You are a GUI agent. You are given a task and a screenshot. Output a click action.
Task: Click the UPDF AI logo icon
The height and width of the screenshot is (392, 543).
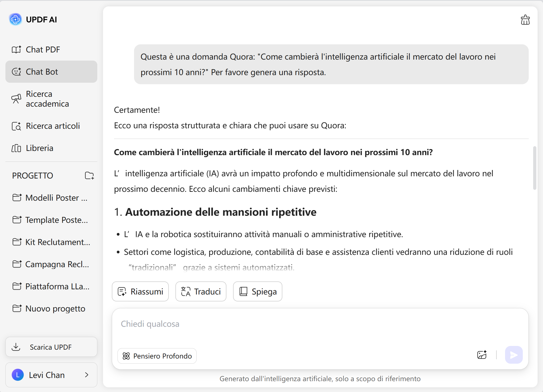16,19
